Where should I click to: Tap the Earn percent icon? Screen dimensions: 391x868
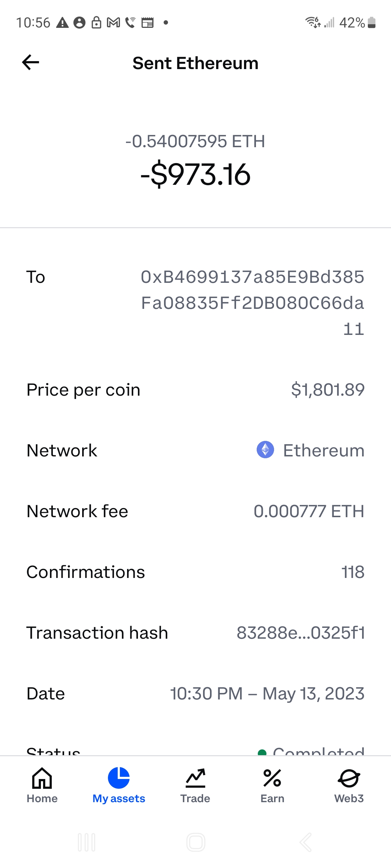click(x=272, y=778)
